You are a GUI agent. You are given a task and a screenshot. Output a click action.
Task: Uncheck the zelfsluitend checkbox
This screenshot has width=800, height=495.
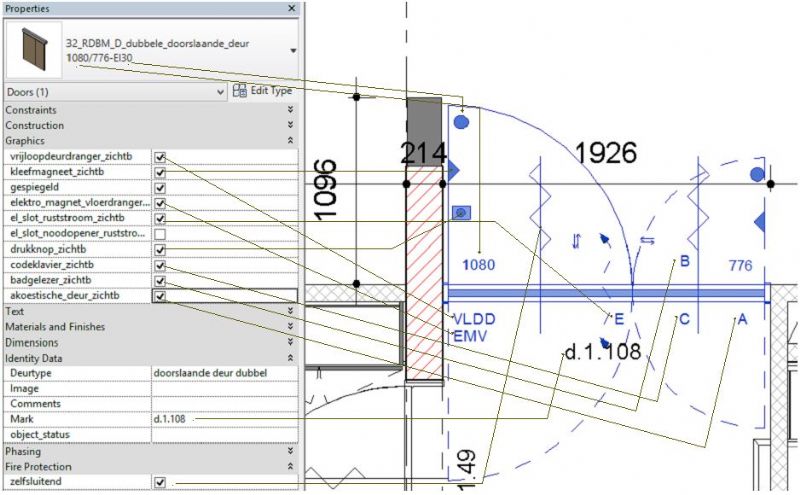[x=160, y=482]
